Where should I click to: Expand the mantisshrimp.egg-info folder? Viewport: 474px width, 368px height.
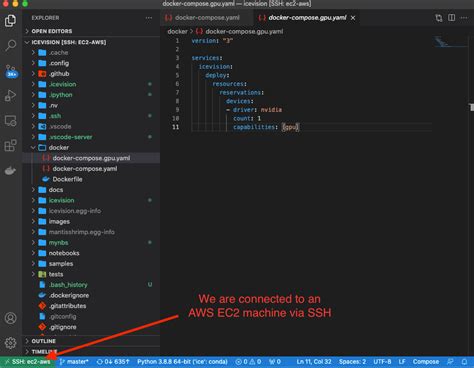(x=91, y=232)
